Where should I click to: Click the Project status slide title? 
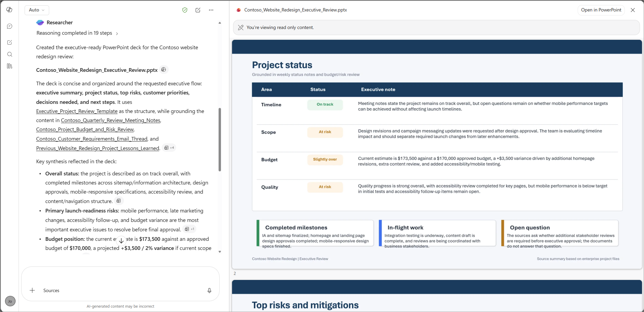pos(282,65)
